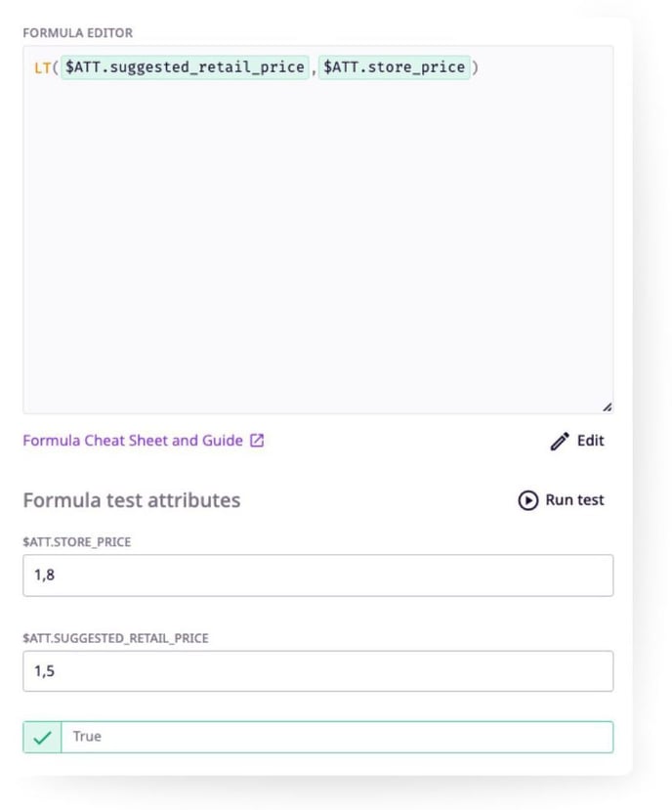Click the empty area inside the formula editor
The width and height of the screenshot is (672, 810).
coord(317,244)
